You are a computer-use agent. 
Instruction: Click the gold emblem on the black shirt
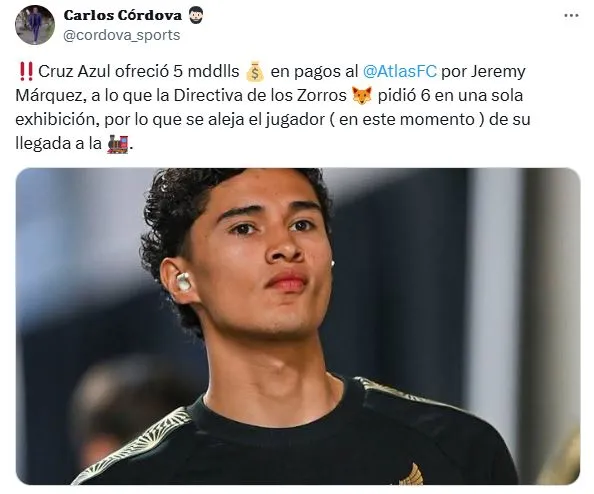click(x=411, y=474)
